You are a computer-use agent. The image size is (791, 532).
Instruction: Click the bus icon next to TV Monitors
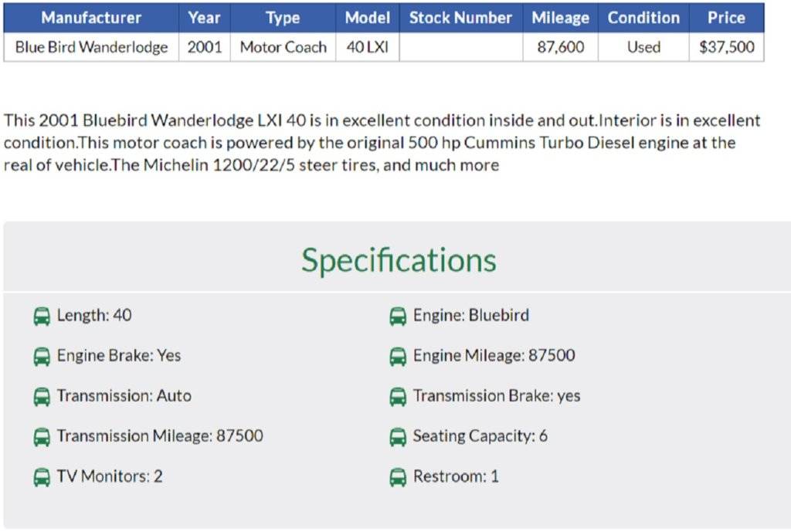(x=41, y=476)
